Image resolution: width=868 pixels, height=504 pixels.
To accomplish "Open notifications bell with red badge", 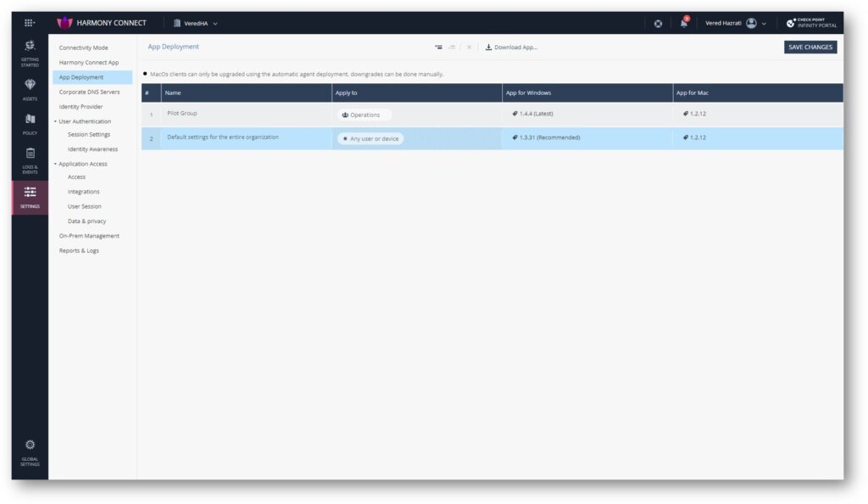I will click(x=682, y=23).
